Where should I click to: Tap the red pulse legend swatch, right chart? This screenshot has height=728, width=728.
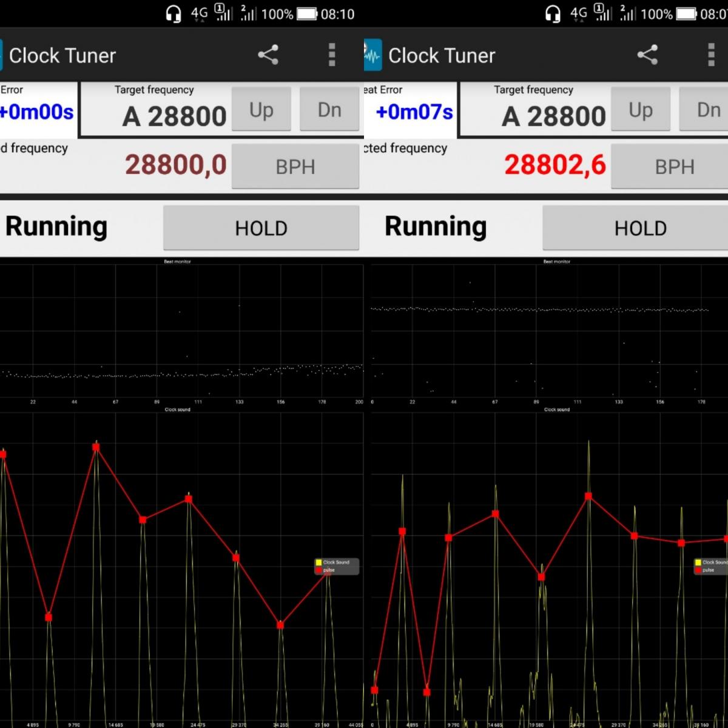tap(698, 570)
